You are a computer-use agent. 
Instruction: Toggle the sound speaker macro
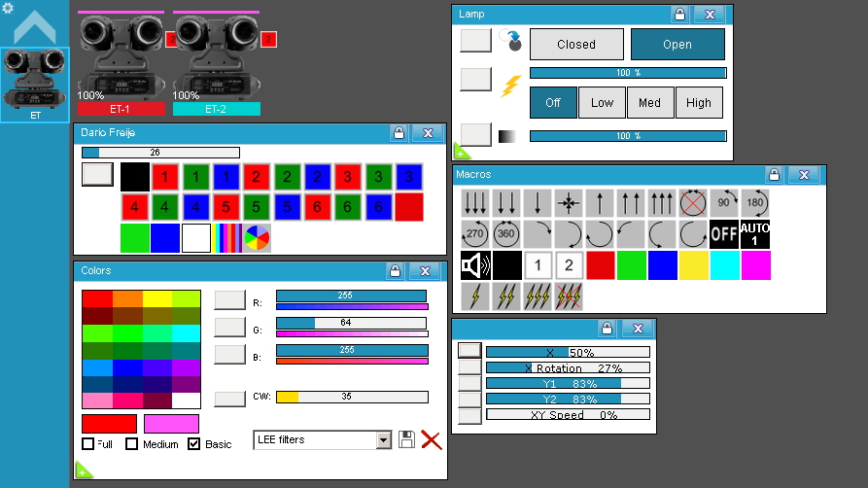point(475,265)
